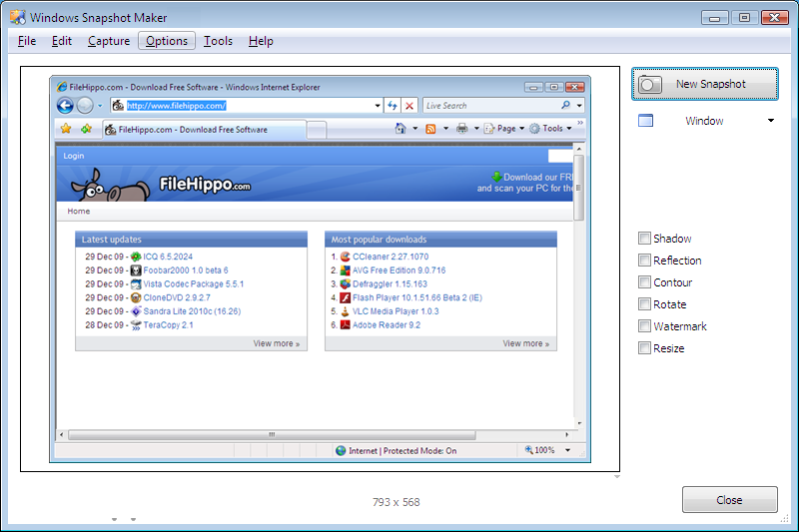Expand the toolbar overflow chevron
The width and height of the screenshot is (799, 532).
pos(580,123)
